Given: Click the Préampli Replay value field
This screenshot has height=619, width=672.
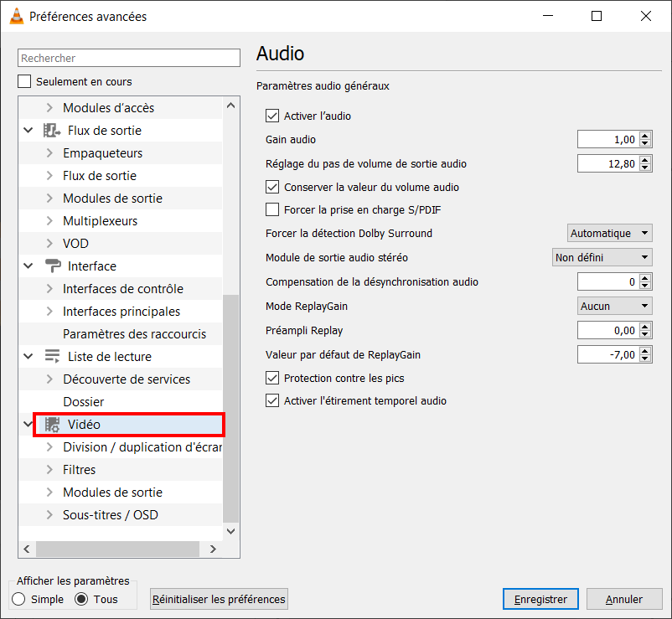Looking at the screenshot, I should pos(608,330).
